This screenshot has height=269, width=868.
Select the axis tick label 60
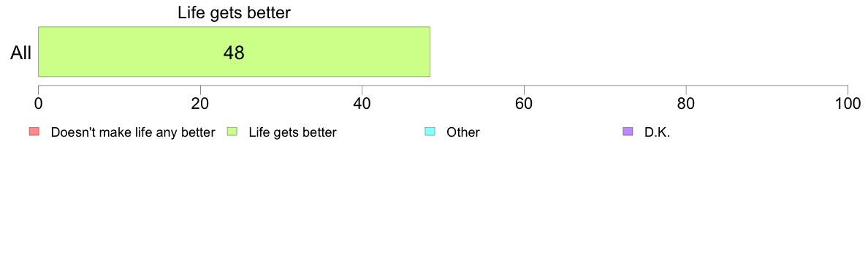coord(524,104)
